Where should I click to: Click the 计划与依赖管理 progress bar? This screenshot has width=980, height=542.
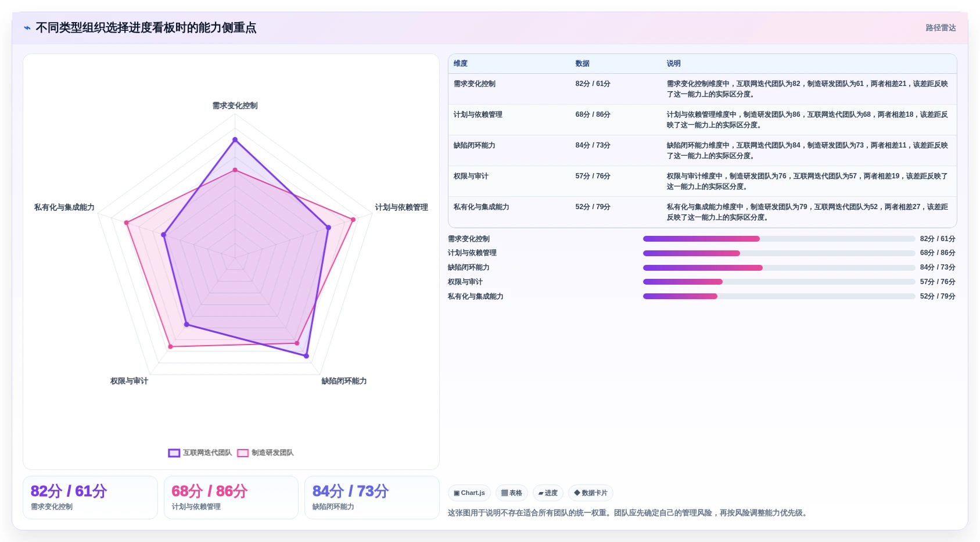coord(779,253)
